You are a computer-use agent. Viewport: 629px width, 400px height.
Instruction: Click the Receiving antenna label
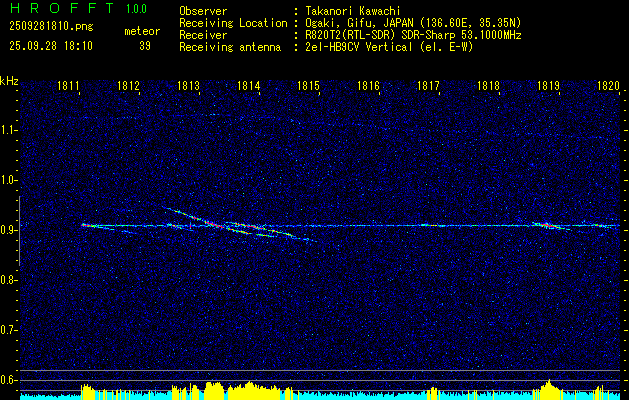[230, 47]
